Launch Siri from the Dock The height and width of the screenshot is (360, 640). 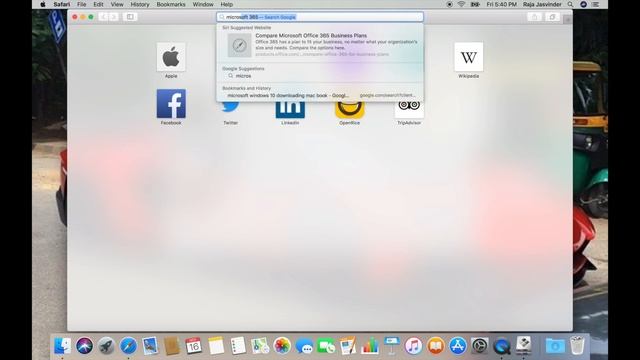[x=84, y=346]
